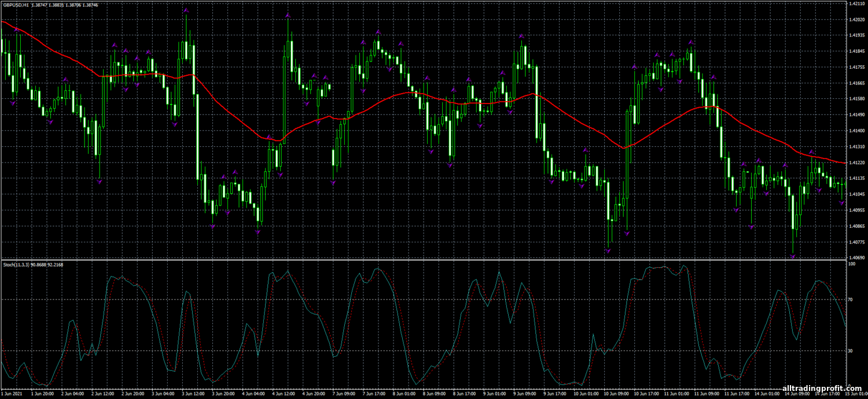This screenshot has height=399, width=868.
Task: Click the 1.40955 price scale label
Action: (857, 210)
